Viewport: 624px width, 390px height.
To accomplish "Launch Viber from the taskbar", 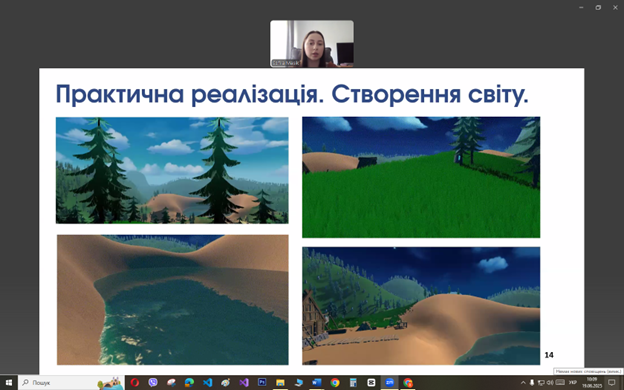I will point(153,383).
